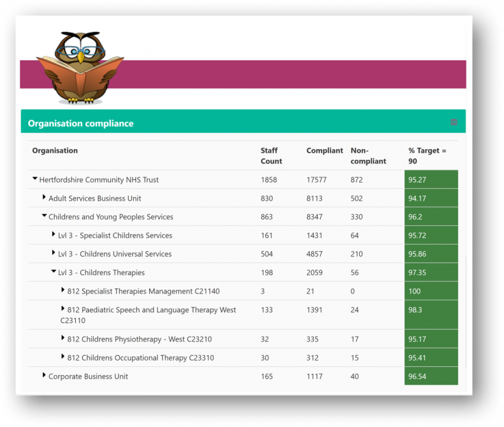The image size is (504, 427).
Task: Select 812 Childrens Physiotherapy - West label
Action: (x=140, y=339)
